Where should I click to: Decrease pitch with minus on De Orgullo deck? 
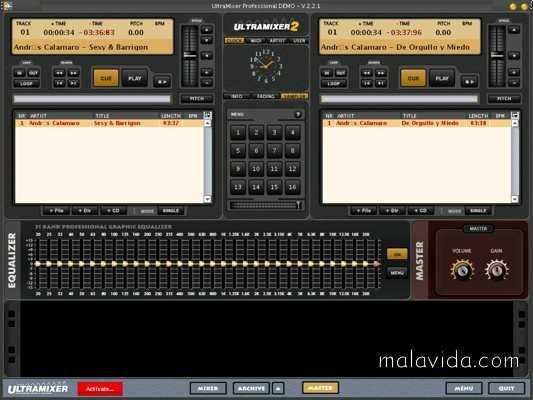(x=514, y=83)
